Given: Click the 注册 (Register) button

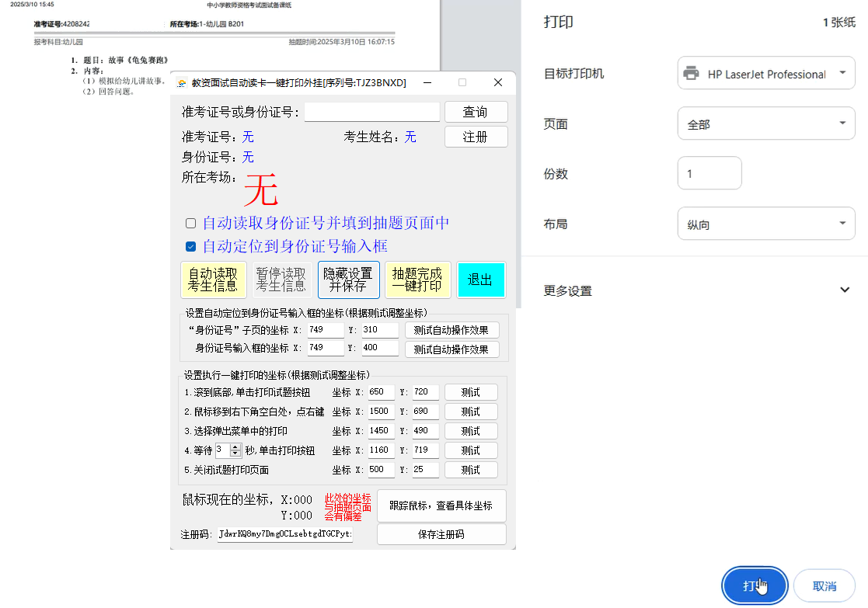Looking at the screenshot, I should (476, 136).
